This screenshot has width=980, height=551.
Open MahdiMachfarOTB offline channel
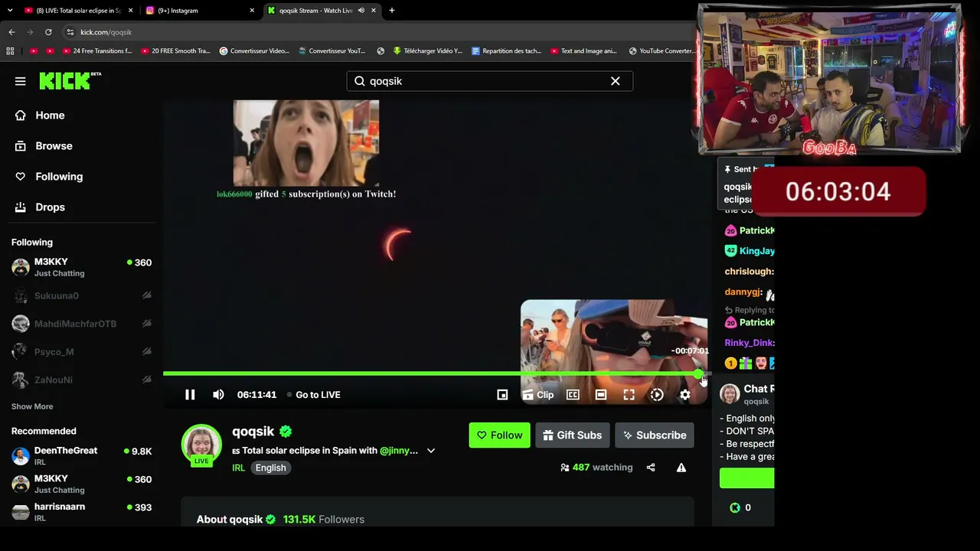81,324
